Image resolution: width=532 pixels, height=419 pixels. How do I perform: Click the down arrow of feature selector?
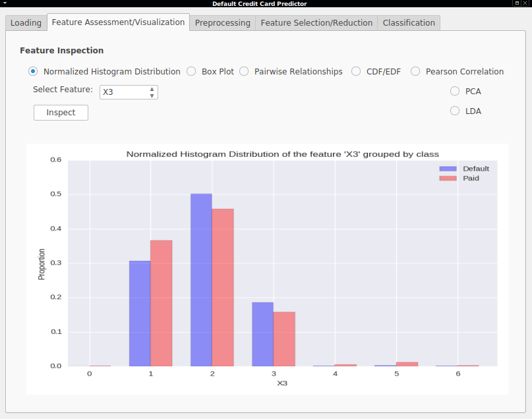click(152, 96)
